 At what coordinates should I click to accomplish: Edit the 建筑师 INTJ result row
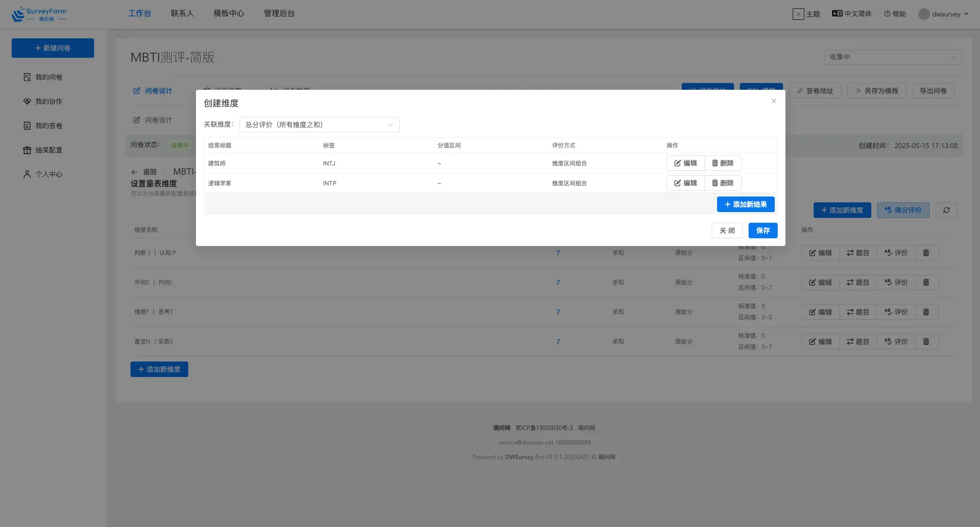pos(685,163)
